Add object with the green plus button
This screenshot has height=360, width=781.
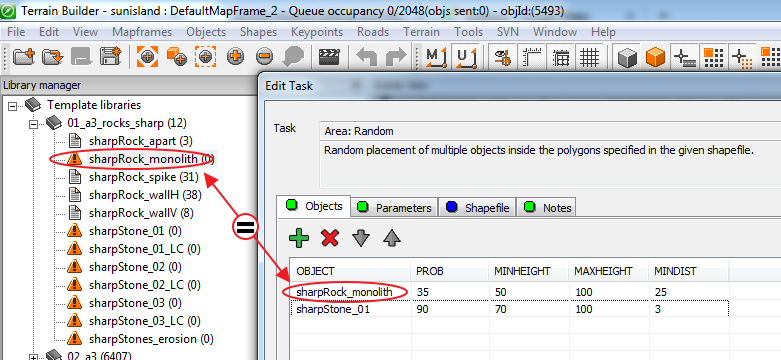click(299, 238)
